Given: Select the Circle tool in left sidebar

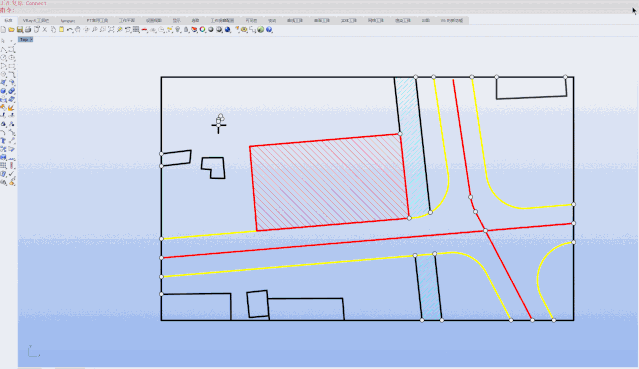Looking at the screenshot, I should [x=4, y=57].
